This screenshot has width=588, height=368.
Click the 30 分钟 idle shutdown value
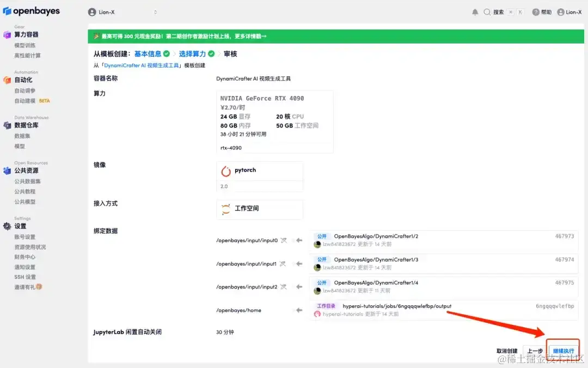click(225, 332)
